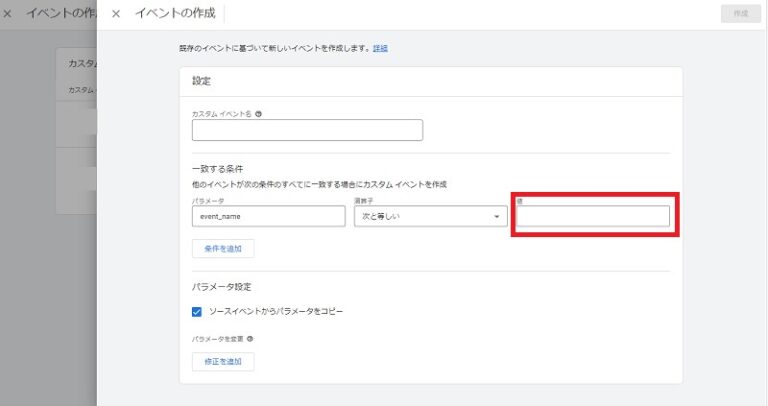The width and height of the screenshot is (768, 406).
Task: Click the 設定 section header
Action: tap(201, 81)
